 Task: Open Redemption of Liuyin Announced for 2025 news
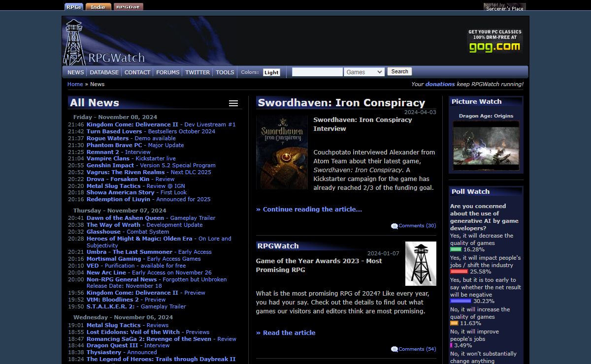(x=149, y=199)
